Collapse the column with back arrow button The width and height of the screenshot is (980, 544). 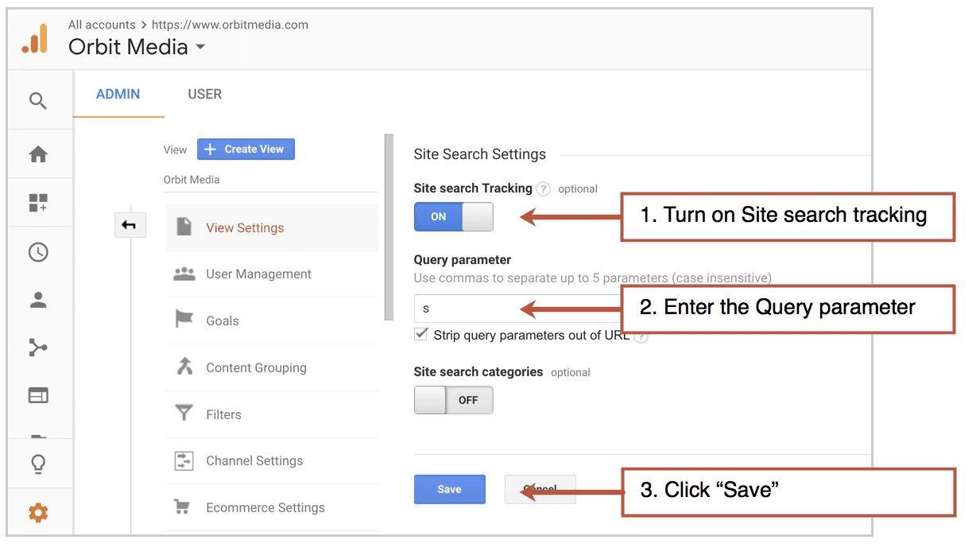click(x=129, y=226)
